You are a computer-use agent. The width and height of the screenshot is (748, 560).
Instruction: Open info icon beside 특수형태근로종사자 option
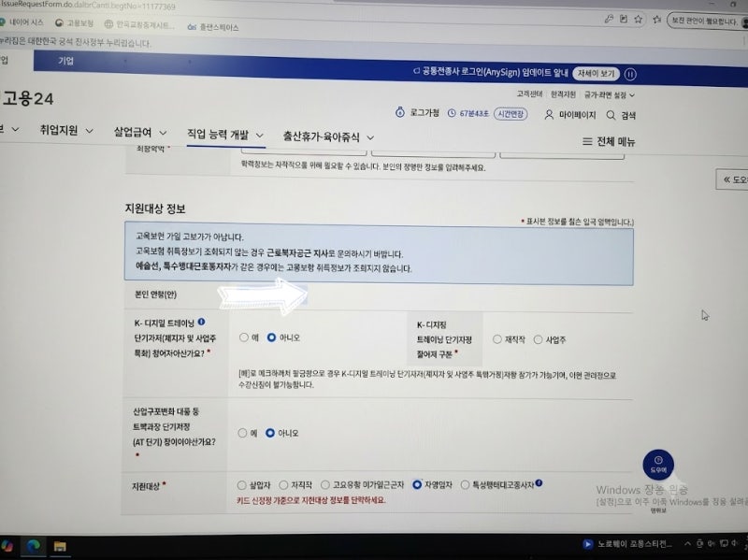539,482
